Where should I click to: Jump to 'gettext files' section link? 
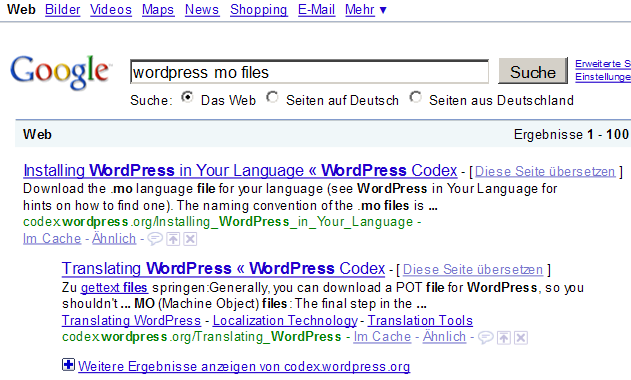(x=114, y=288)
